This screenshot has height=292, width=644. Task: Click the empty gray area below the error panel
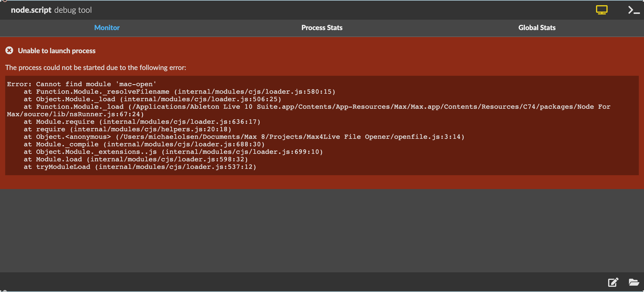[x=321, y=231]
